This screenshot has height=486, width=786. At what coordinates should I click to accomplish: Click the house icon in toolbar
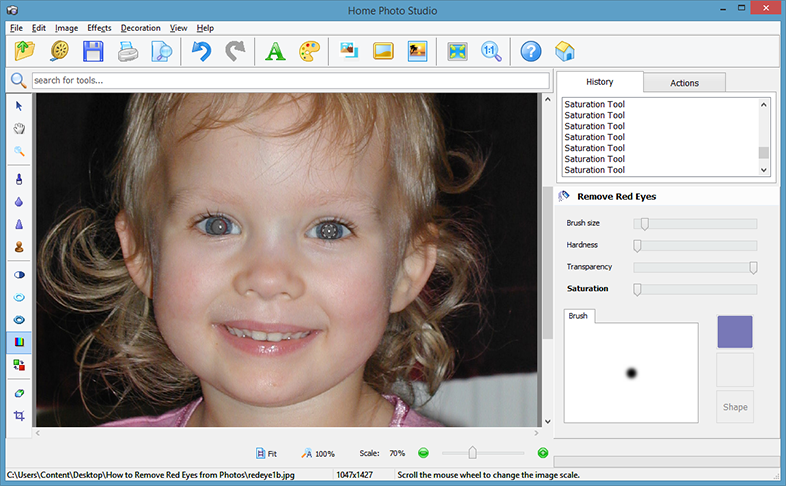(x=564, y=51)
